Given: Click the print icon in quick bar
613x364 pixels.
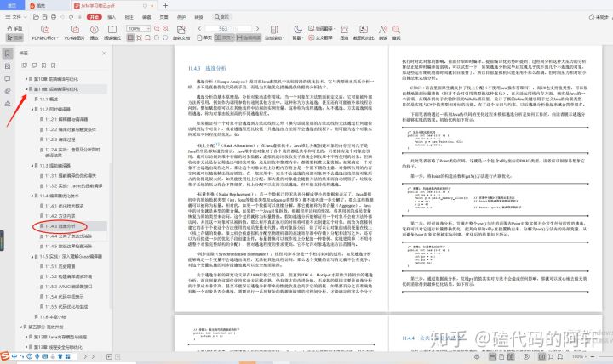Looking at the screenshot, I should (x=54, y=17).
